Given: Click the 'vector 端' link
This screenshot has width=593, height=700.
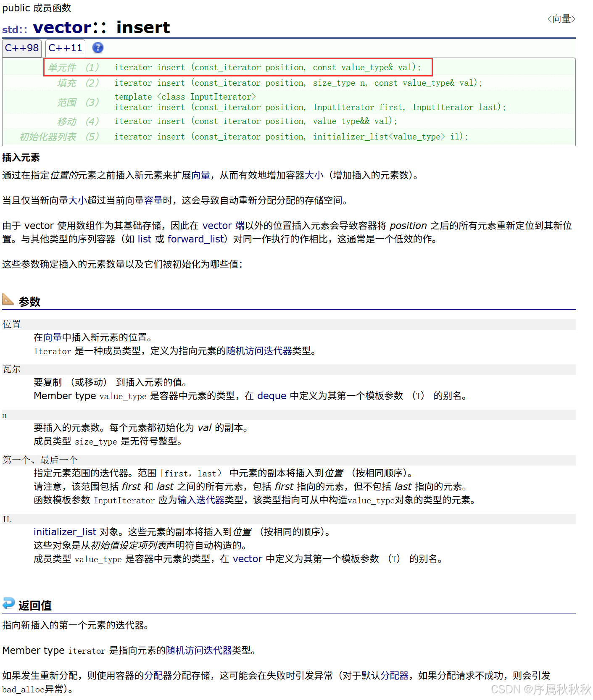Looking at the screenshot, I should point(224,226).
